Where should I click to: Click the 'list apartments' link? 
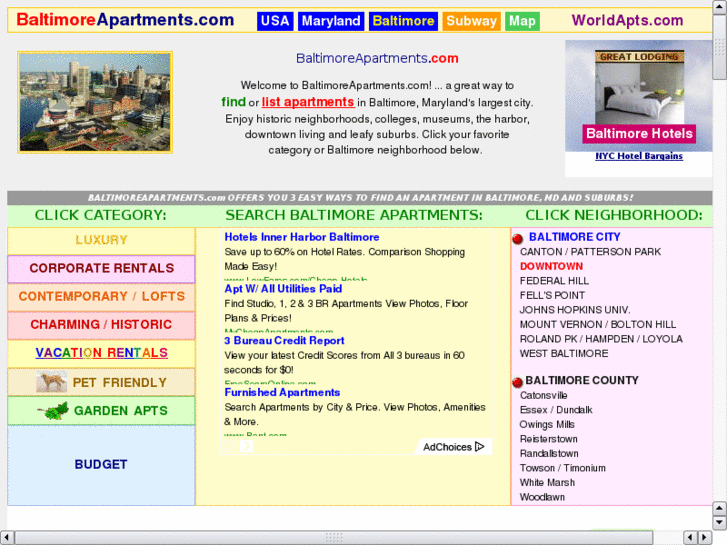tap(307, 102)
